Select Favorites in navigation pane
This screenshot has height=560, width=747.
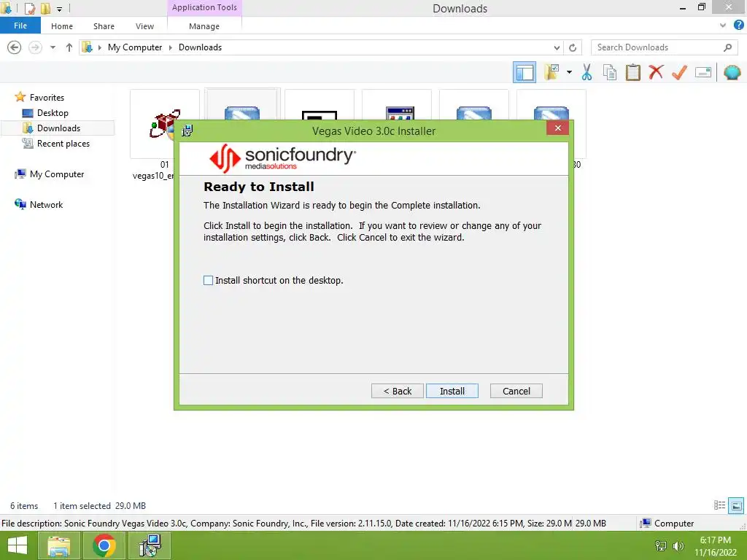[47, 98]
